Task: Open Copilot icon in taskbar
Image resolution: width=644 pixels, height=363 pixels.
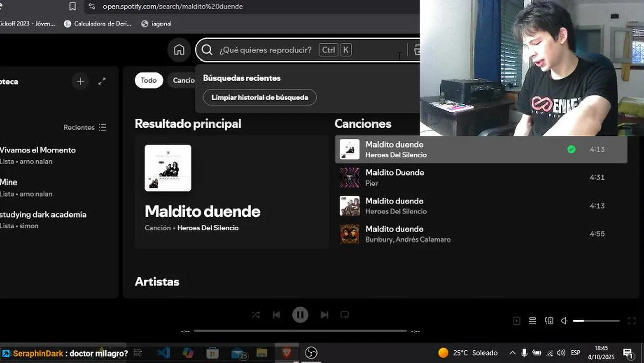Action: tap(188, 353)
